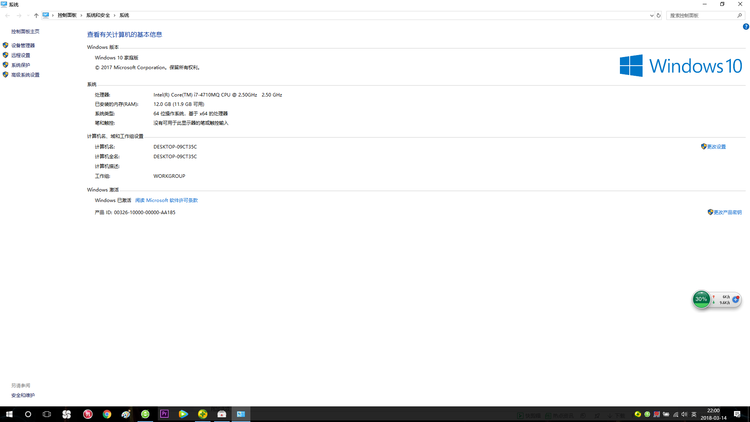Click the computer name DESKTOP-09CT35C first row

(175, 147)
